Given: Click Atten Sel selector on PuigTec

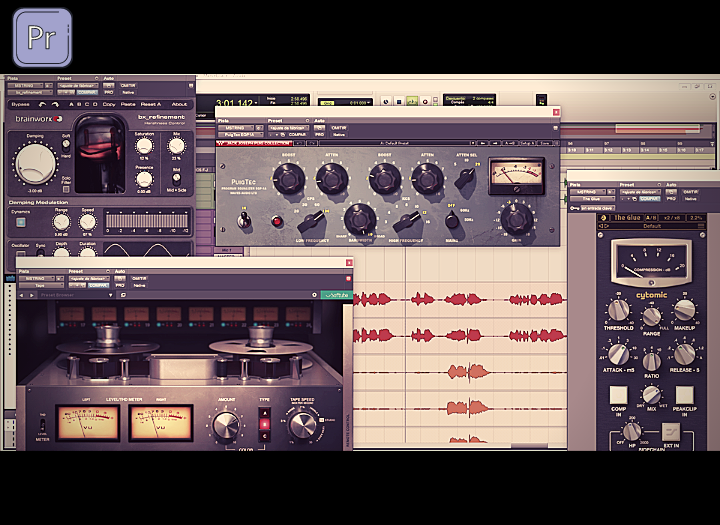Looking at the screenshot, I should 466,177.
